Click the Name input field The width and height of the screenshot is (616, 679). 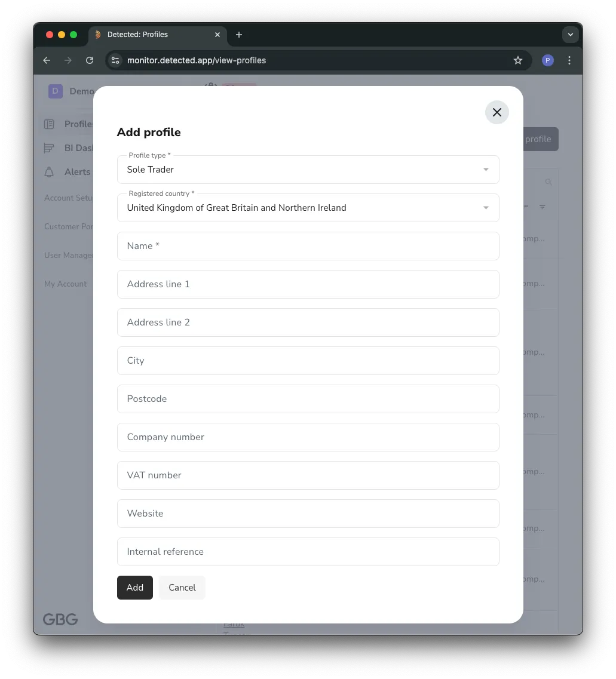click(x=308, y=246)
